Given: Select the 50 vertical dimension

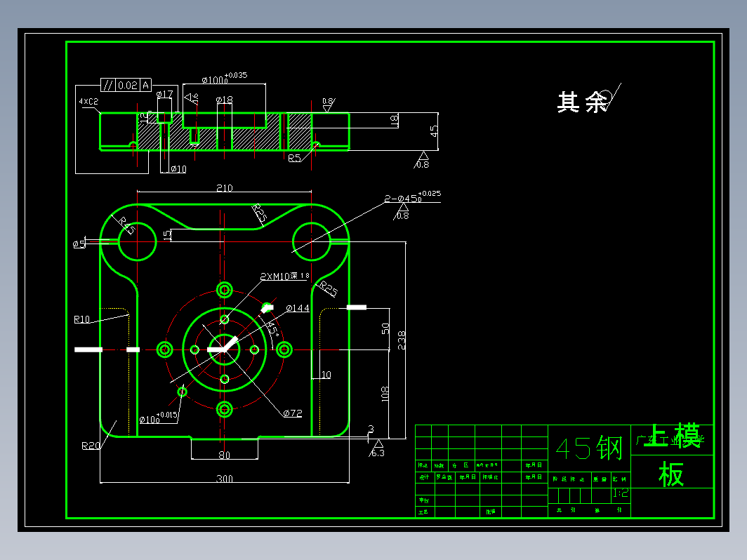Looking at the screenshot, I should [385, 328].
